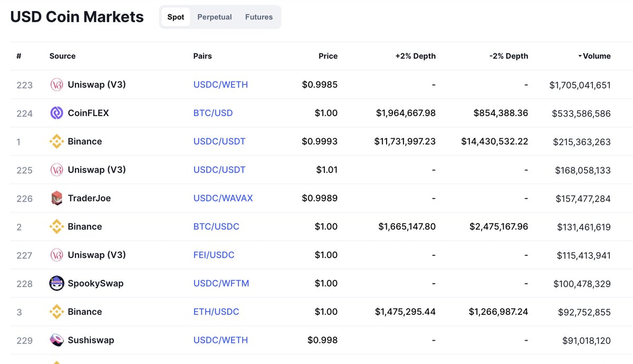Click the price $0.9985 in row 223

tap(320, 84)
